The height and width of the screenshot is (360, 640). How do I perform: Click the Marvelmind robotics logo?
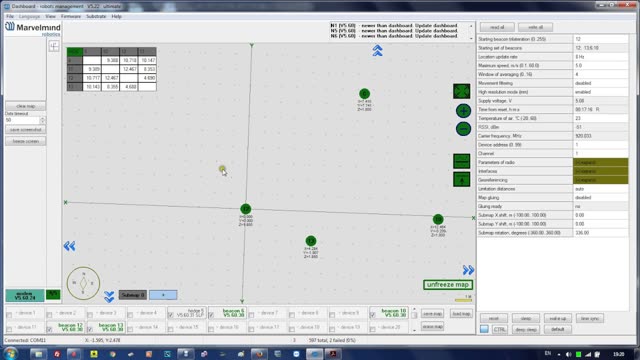[x=33, y=29]
